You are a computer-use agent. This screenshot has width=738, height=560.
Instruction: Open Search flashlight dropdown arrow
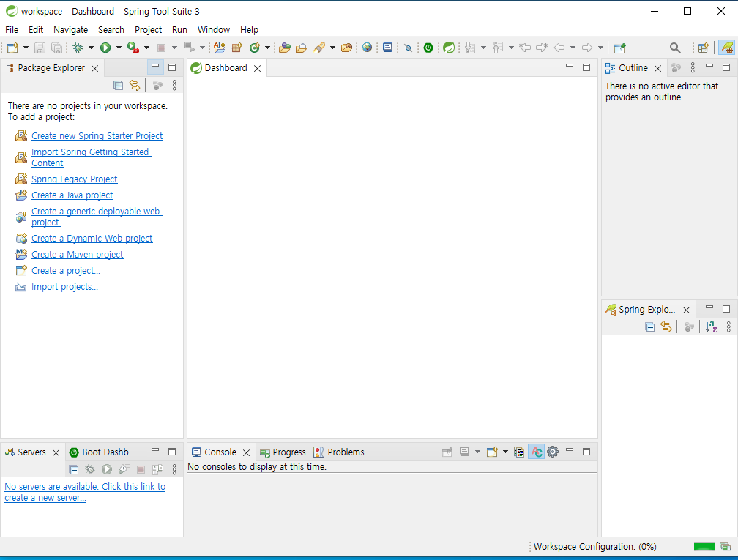pyautogui.click(x=332, y=48)
